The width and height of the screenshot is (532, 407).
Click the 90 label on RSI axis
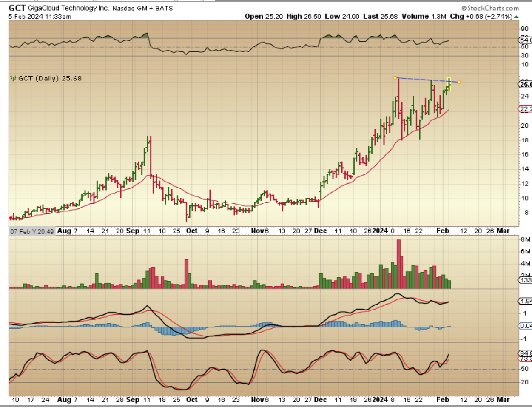pyautogui.click(x=524, y=29)
